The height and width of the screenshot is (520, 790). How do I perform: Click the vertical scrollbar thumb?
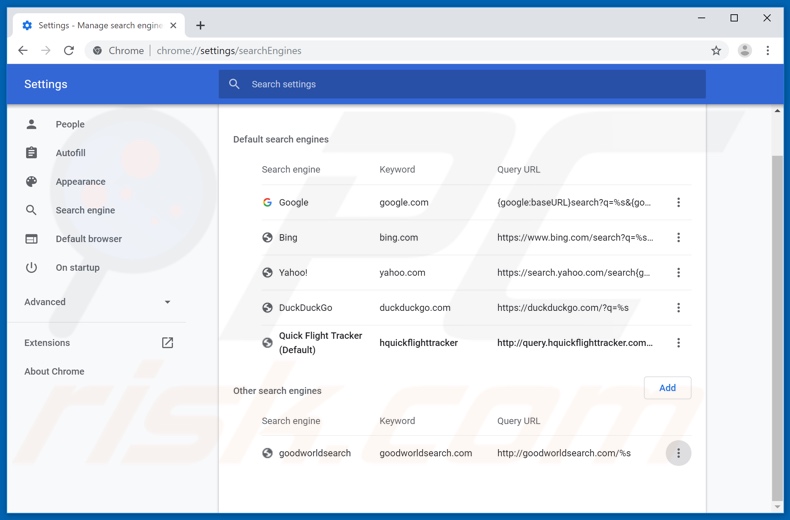[x=777, y=328]
